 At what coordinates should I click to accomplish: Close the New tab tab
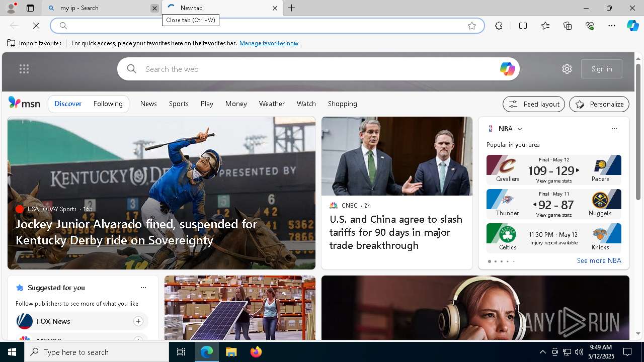(275, 8)
